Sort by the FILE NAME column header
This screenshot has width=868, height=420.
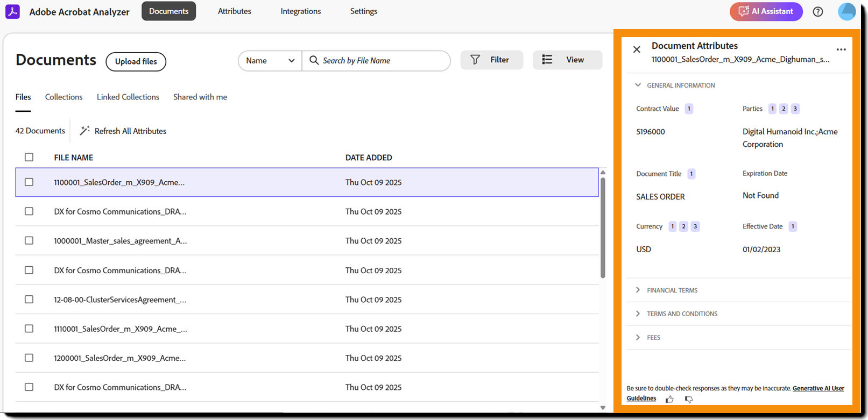[x=74, y=158]
